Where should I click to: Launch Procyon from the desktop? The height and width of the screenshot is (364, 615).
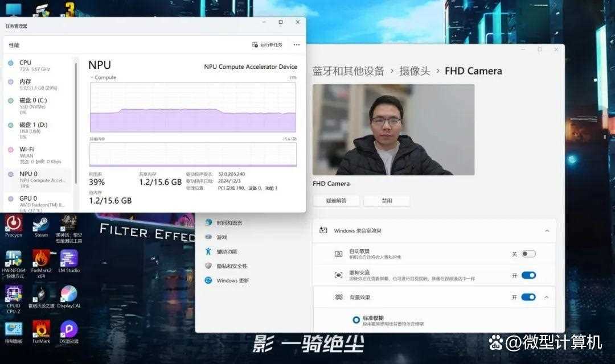pyautogui.click(x=14, y=224)
